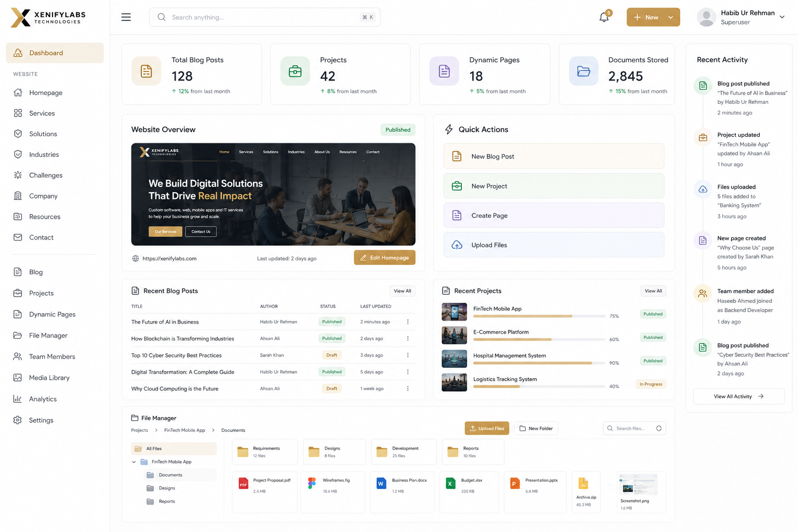The width and height of the screenshot is (798, 532).
Task: Click the FinTech Mobile App progress bar
Action: coord(539,316)
